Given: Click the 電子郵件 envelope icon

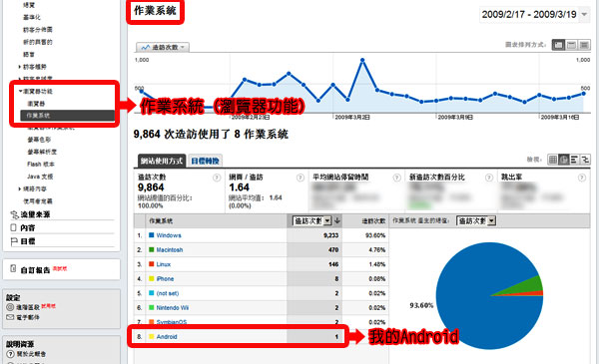Looking at the screenshot, I should (x=10, y=317).
